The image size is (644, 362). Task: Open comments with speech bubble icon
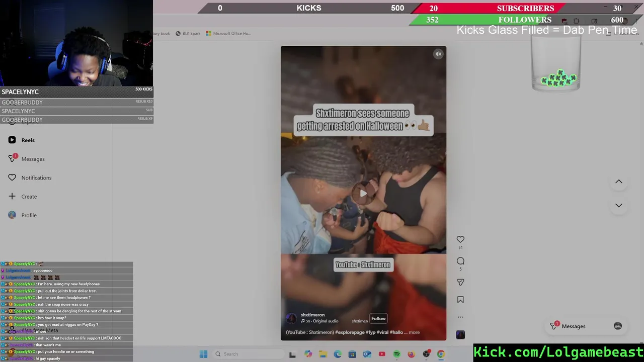[460, 261]
